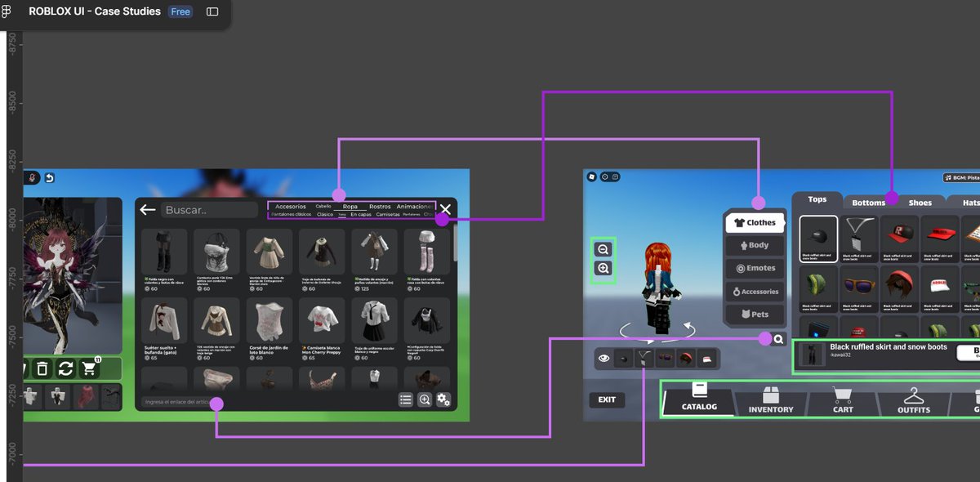Click the refresh arrows icon under the avatar
Image resolution: width=980 pixels, height=482 pixels.
66,368
